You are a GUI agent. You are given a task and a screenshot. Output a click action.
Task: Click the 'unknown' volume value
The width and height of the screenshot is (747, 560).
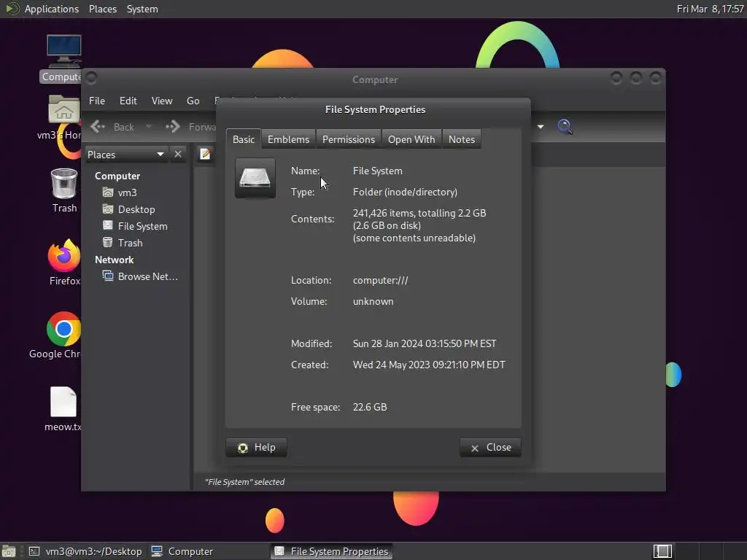click(x=373, y=301)
